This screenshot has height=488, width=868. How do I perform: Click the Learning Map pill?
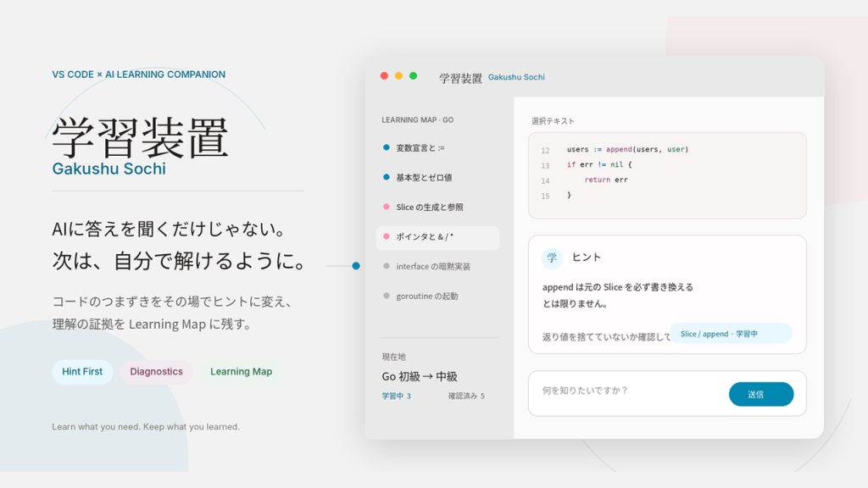click(x=241, y=372)
